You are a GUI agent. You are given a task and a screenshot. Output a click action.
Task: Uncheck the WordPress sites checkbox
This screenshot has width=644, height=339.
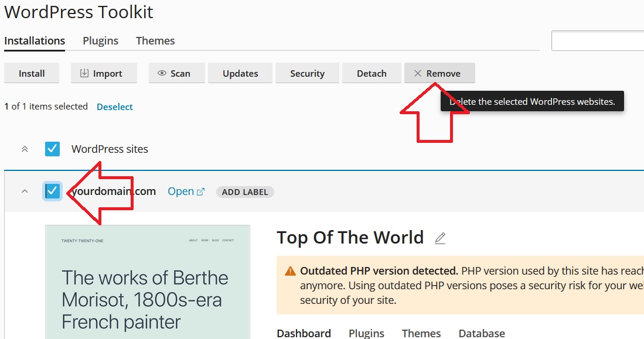(x=53, y=149)
